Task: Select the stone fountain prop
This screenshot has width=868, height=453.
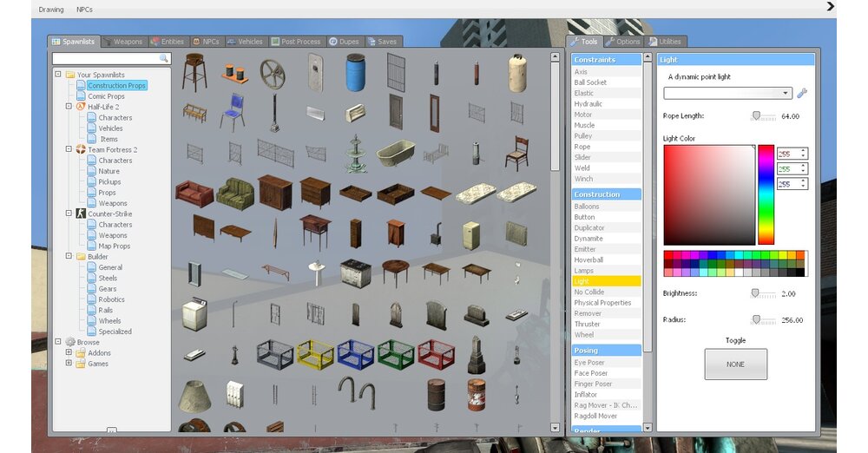Action: click(356, 153)
